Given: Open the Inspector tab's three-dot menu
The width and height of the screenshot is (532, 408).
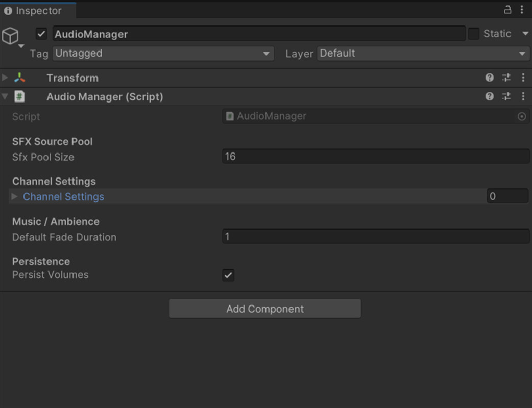Looking at the screenshot, I should coord(522,10).
